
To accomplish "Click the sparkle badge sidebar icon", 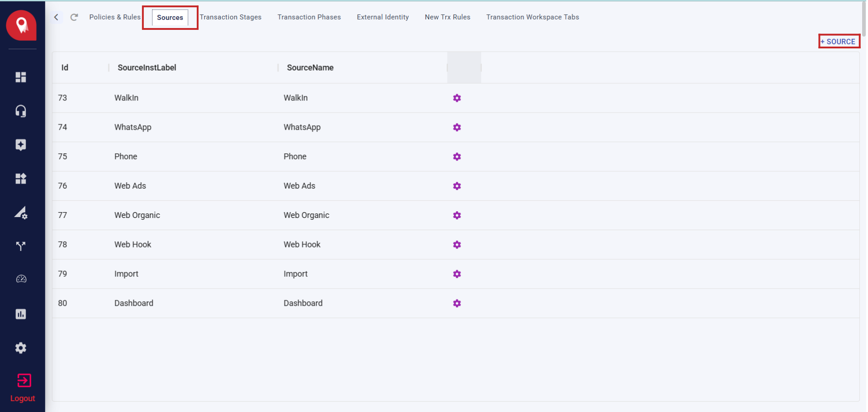I will (21, 145).
